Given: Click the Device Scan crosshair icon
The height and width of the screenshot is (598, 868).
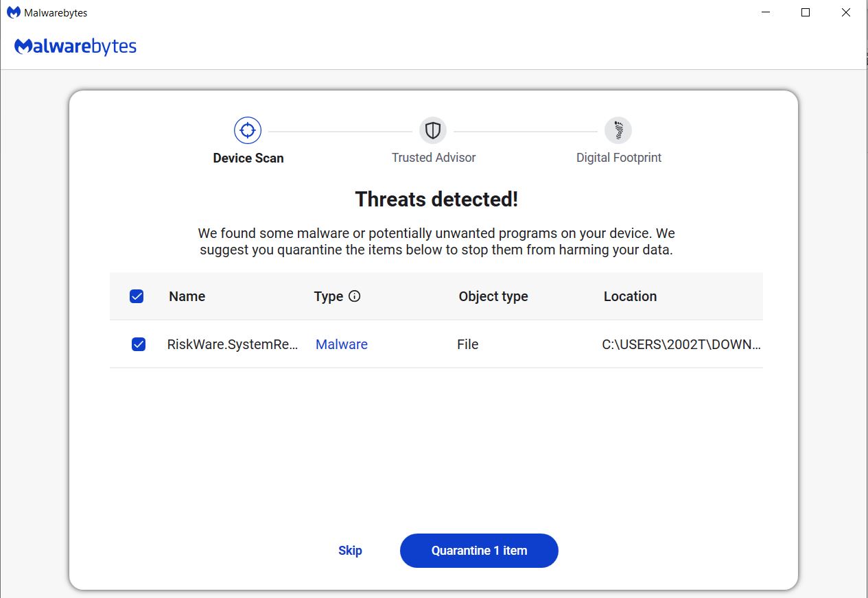Looking at the screenshot, I should pyautogui.click(x=248, y=130).
